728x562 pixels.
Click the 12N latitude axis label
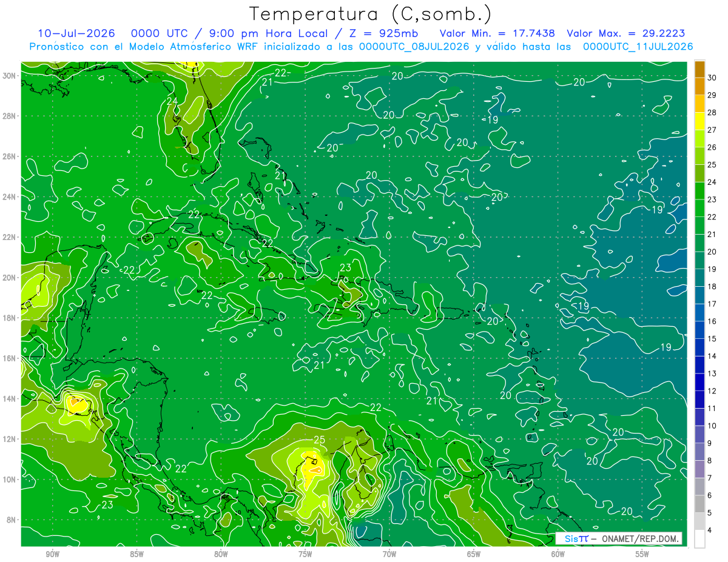click(9, 439)
